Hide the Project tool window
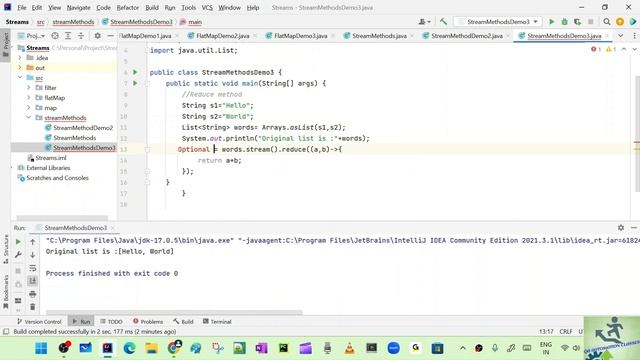 (110, 36)
